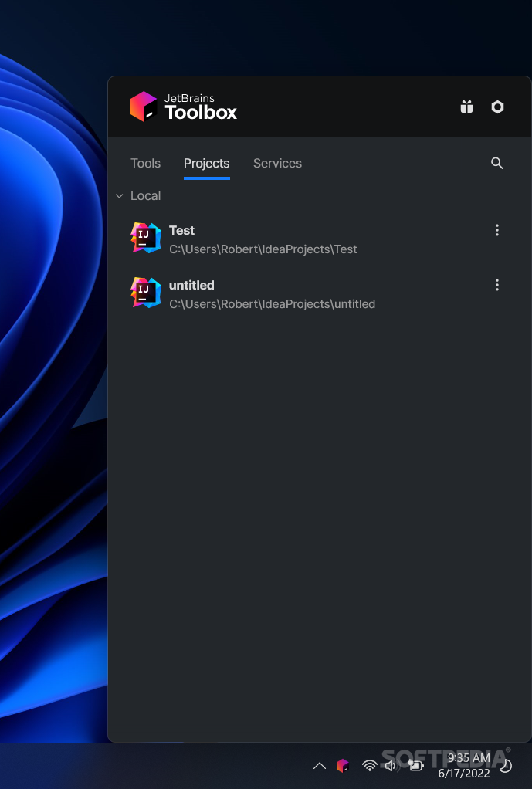Image resolution: width=532 pixels, height=789 pixels.
Task: Click the battery icon in the tray
Action: (415, 766)
